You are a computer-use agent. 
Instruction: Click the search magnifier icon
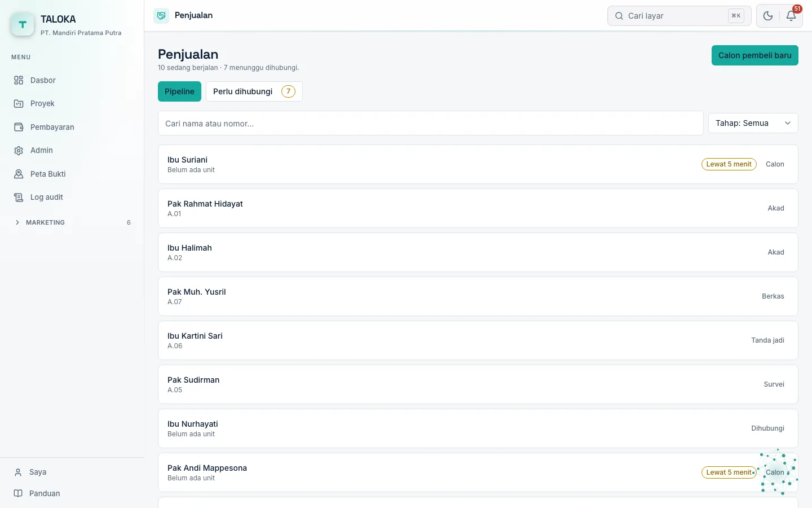pos(619,16)
